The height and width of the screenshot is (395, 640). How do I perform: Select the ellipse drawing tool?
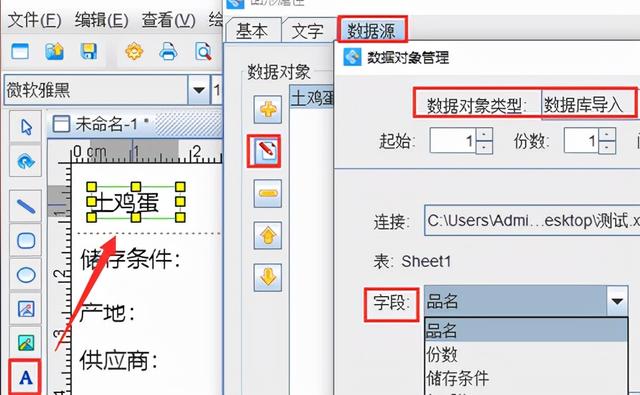(x=25, y=275)
